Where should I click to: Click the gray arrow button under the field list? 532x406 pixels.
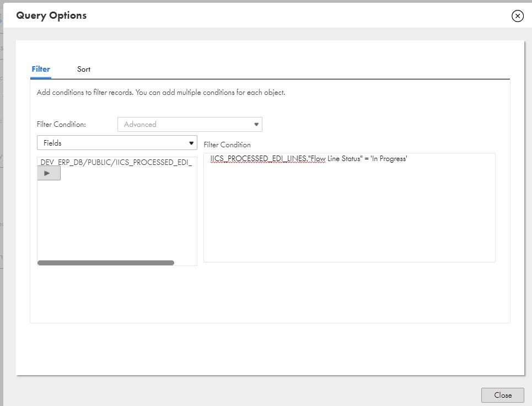pyautogui.click(x=49, y=173)
